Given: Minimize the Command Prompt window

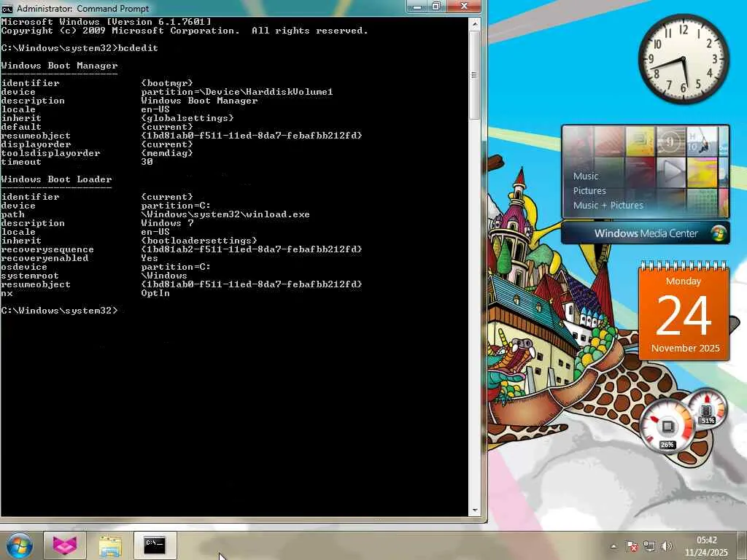Looking at the screenshot, I should click(418, 7).
